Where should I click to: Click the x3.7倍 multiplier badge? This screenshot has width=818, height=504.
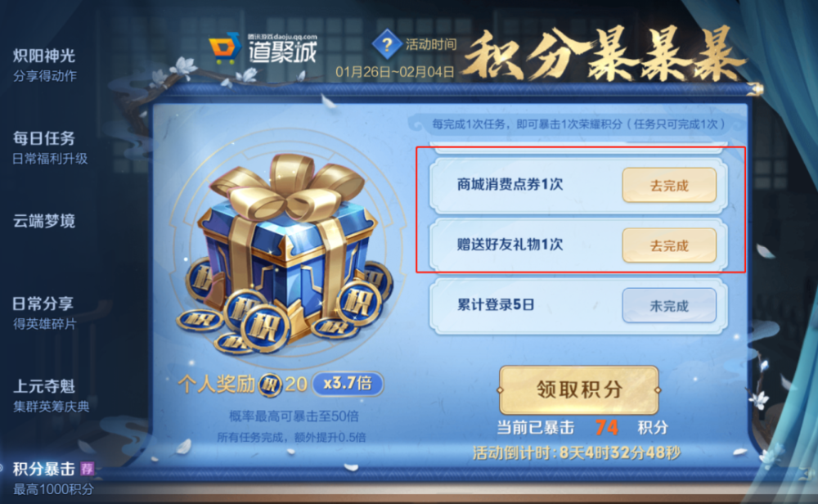(348, 384)
